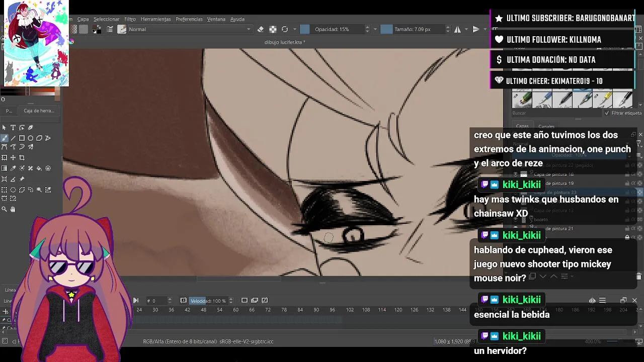Image resolution: width=644 pixels, height=362 pixels.
Task: Open dropdown arrow after vertical mirror
Action: tap(485, 29)
